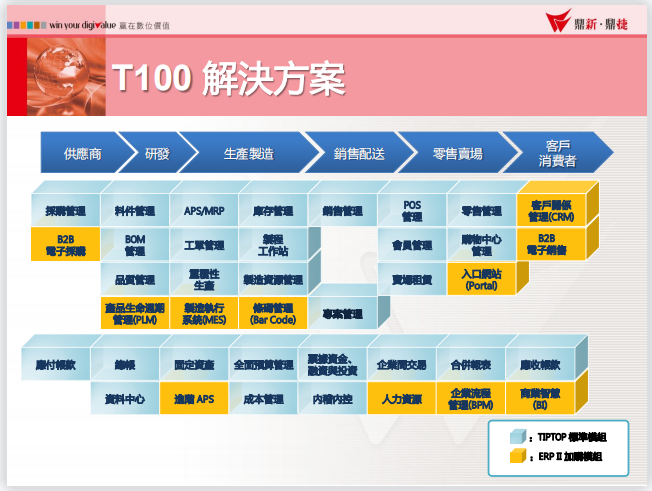Image resolution: width=652 pixels, height=491 pixels.
Task: Click the 製造資源管理 module block
Action: tap(273, 279)
